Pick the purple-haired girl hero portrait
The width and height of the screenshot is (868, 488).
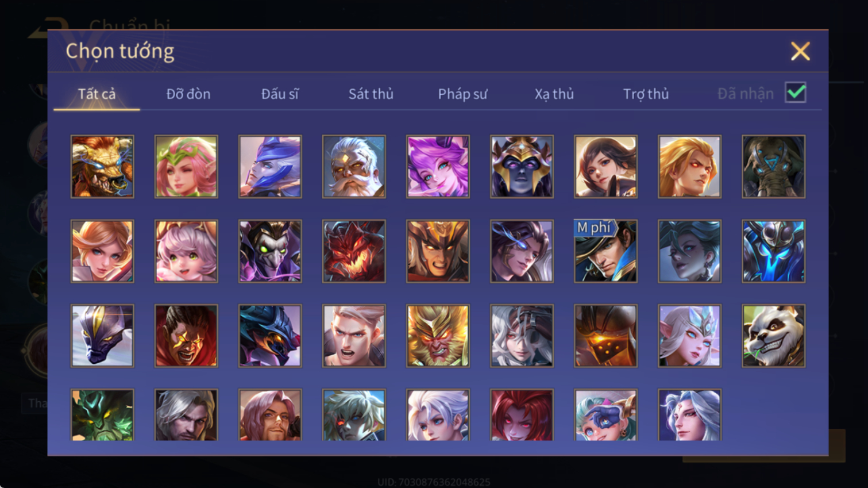tap(438, 167)
